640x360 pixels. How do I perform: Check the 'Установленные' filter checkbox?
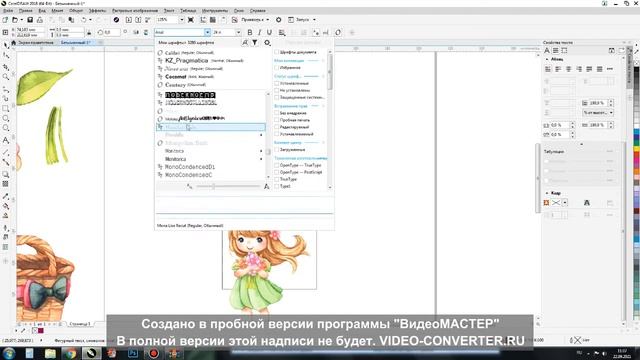tap(277, 83)
